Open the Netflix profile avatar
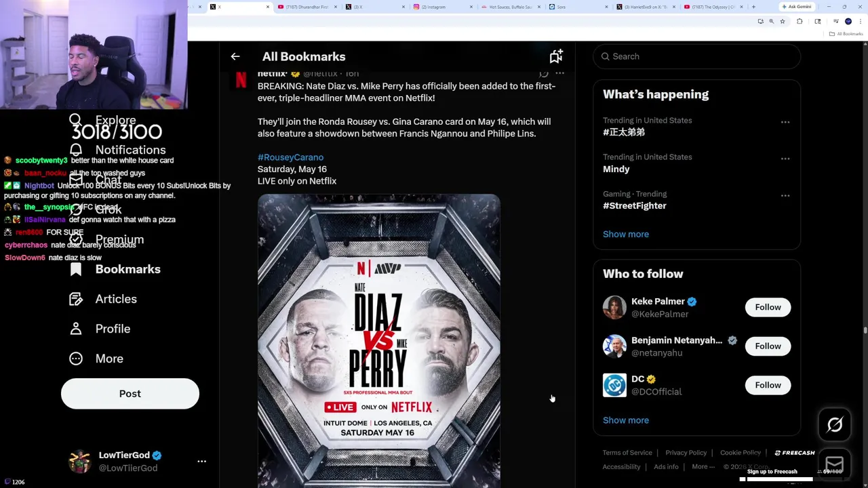868x488 pixels. coord(241,81)
